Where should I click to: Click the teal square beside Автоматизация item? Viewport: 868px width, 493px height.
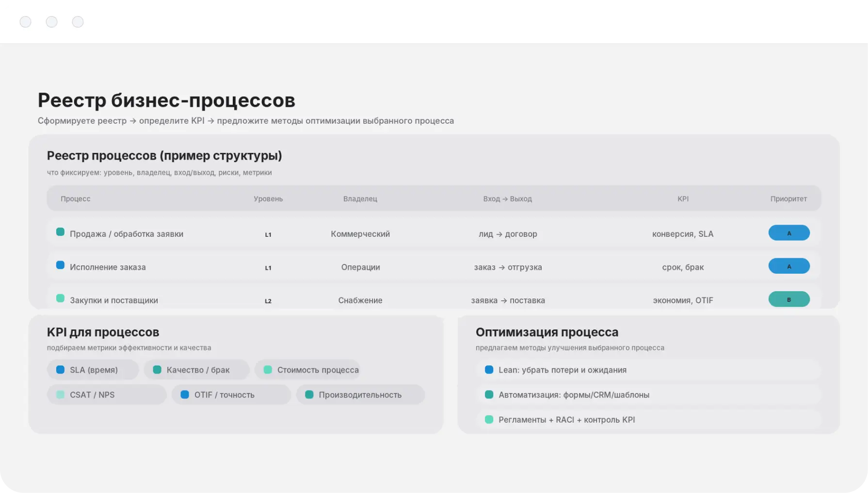(489, 394)
